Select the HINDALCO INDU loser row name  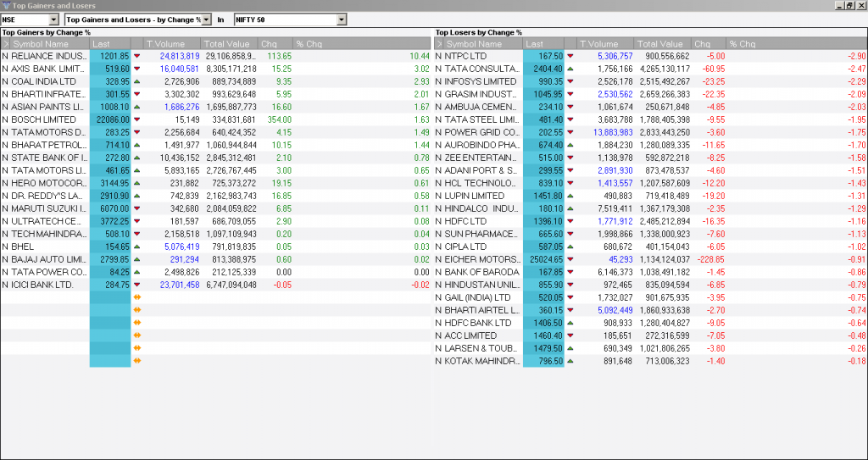[x=482, y=208]
